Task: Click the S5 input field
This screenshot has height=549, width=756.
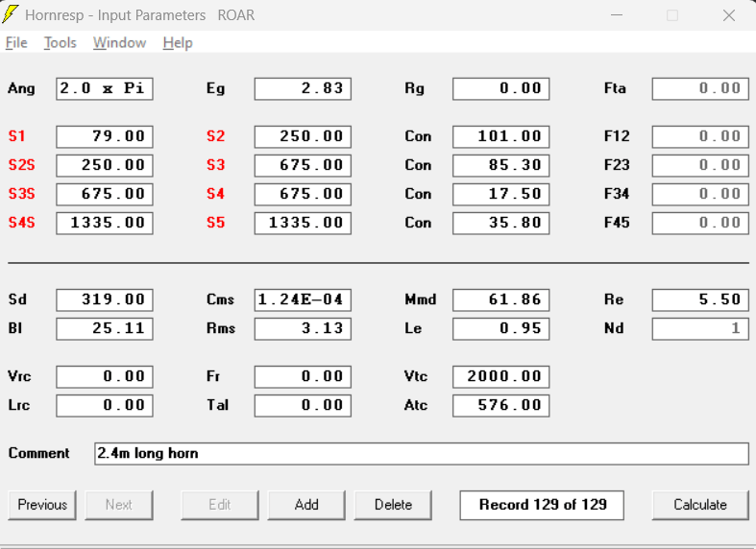Action: pyautogui.click(x=303, y=224)
